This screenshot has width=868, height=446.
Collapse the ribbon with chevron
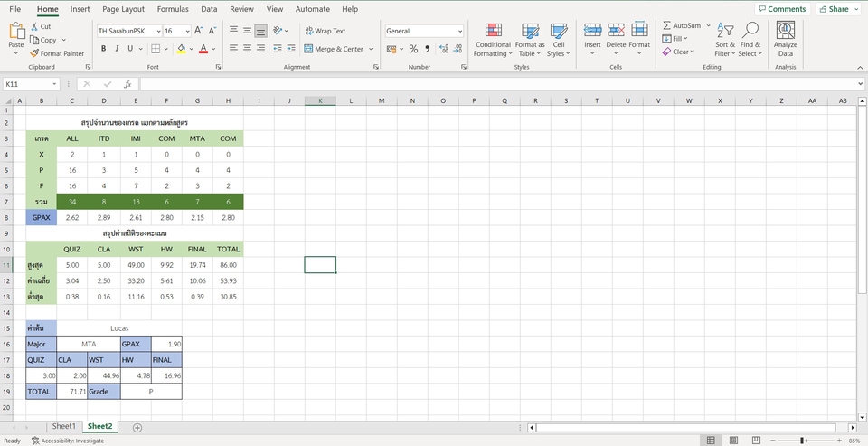(860, 68)
